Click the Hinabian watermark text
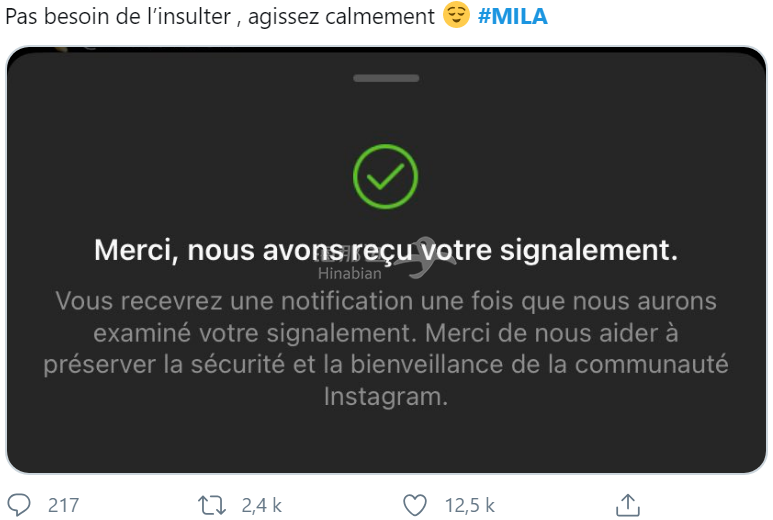The height and width of the screenshot is (520, 773). coord(350,273)
